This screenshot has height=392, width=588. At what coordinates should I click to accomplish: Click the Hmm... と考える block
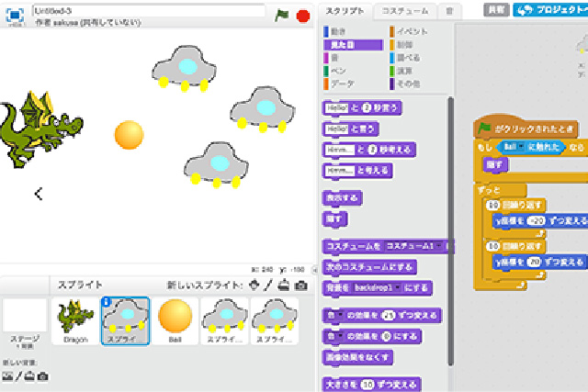(x=357, y=171)
